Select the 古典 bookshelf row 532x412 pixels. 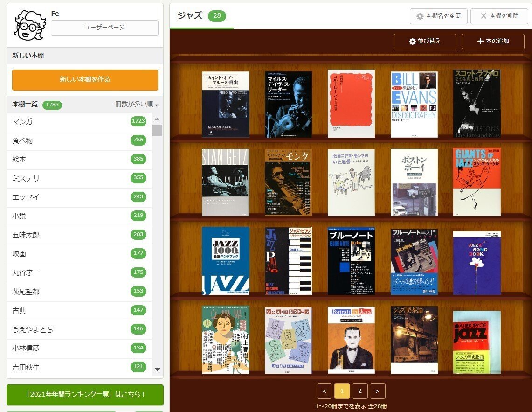tap(79, 310)
